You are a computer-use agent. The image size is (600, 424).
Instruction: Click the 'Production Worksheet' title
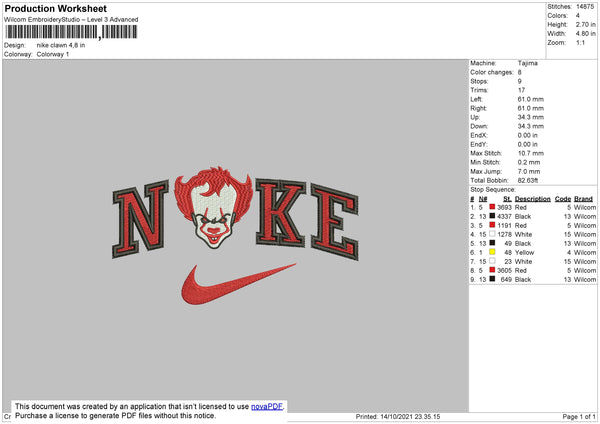(56, 8)
